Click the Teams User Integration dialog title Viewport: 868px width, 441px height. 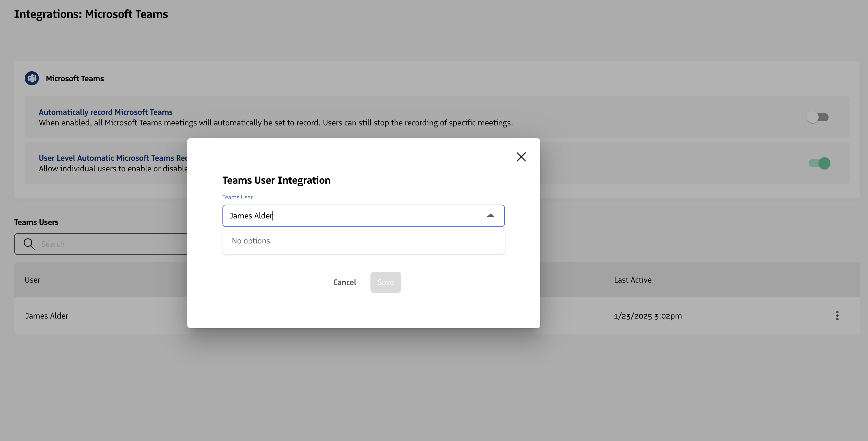(276, 180)
